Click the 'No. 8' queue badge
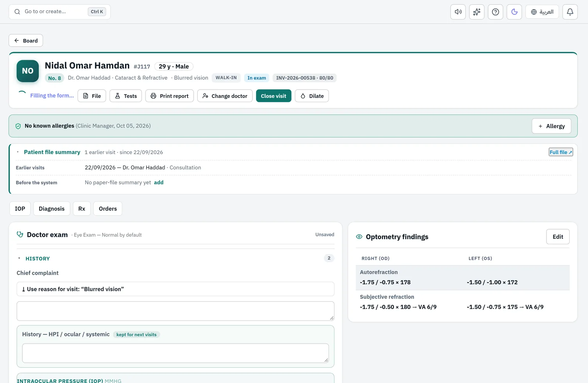This screenshot has height=383, width=588. (54, 78)
